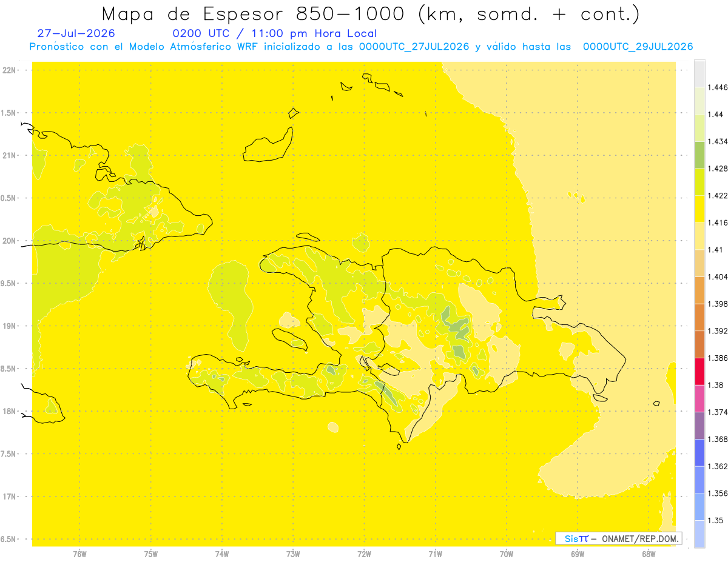Image resolution: width=728 pixels, height=562 pixels.
Task: Pick the green swatch between 1.428 and 1.434
Action: click(699, 155)
